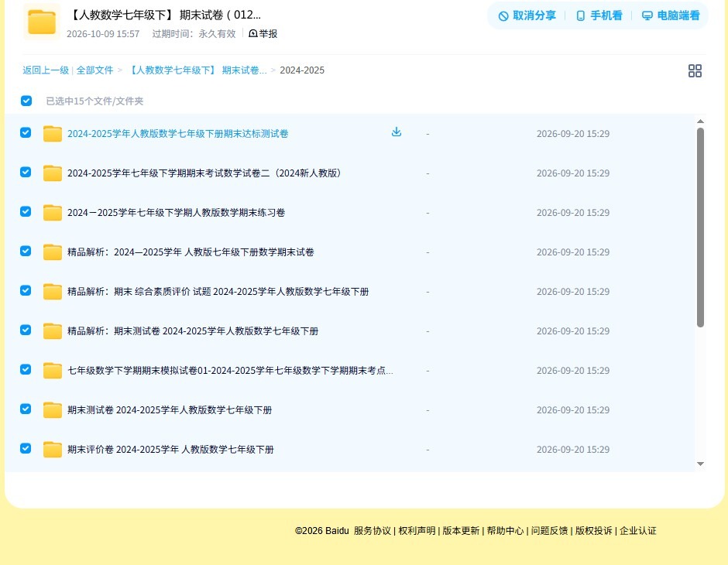Uncheck the 期末考试数学试卷二 folder checkbox
The width and height of the screenshot is (728, 565).
(x=26, y=172)
